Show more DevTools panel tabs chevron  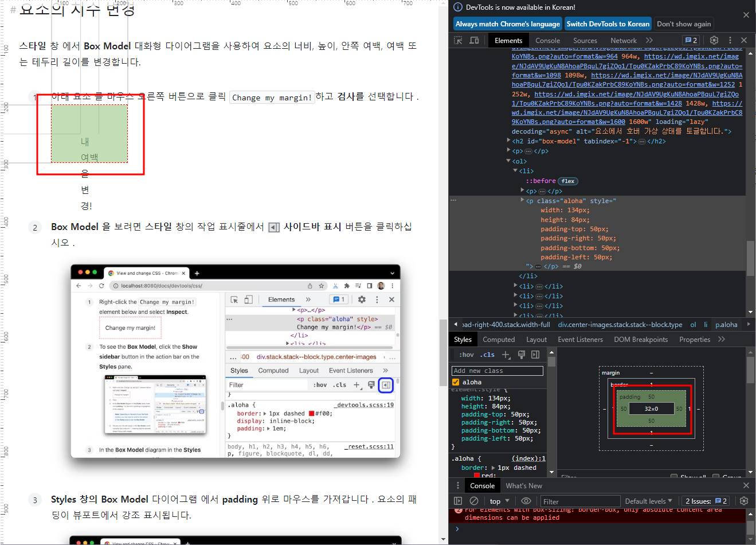tap(649, 40)
